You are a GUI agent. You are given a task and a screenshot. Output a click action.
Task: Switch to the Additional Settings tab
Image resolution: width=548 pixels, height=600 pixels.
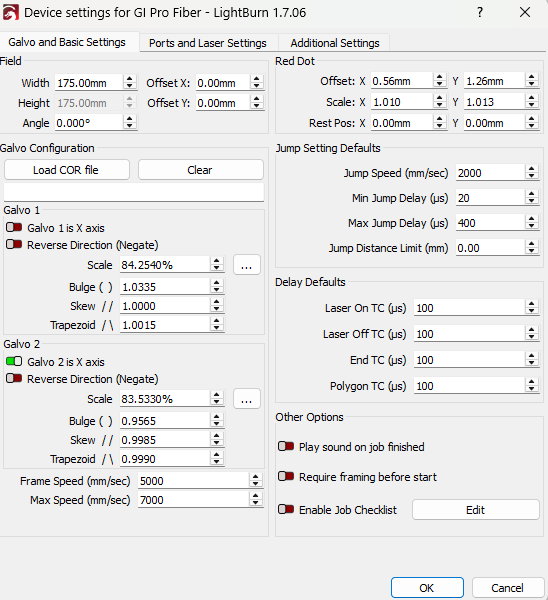pos(335,43)
